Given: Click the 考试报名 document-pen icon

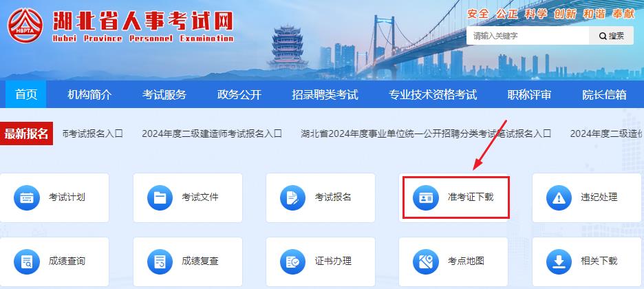Looking at the screenshot, I should tap(293, 198).
